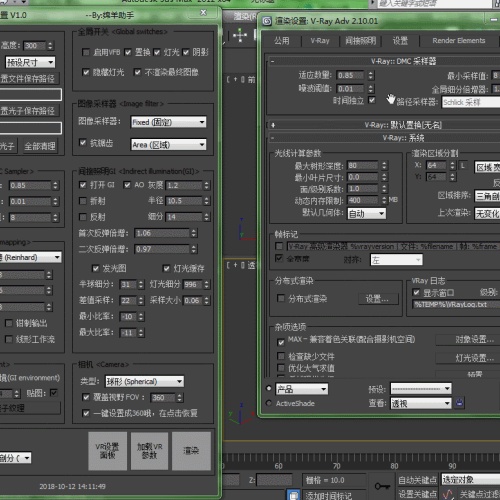Click the 最大树形深度 80 field

[363, 165]
